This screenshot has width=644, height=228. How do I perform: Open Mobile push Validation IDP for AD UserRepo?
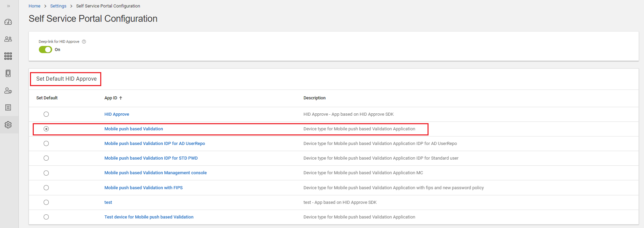pos(155,144)
